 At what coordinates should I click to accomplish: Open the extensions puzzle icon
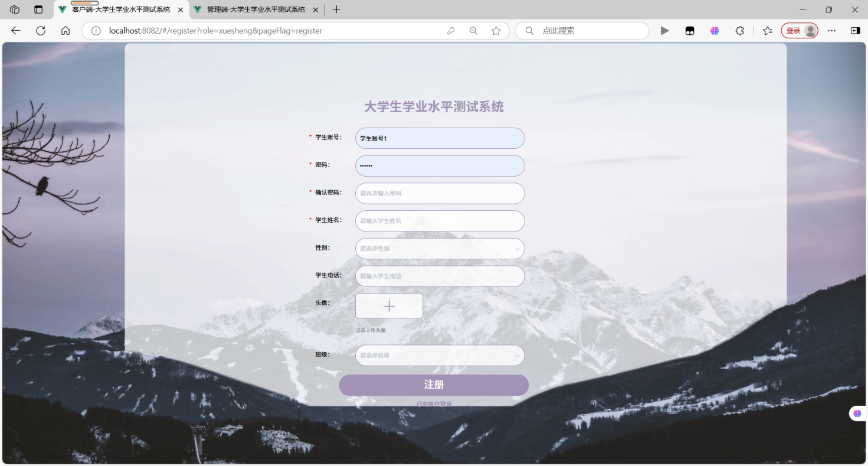[x=739, y=31]
